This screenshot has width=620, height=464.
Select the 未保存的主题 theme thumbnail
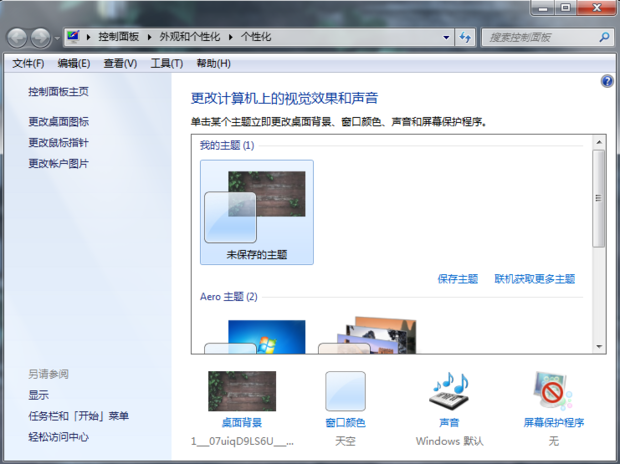click(x=257, y=212)
